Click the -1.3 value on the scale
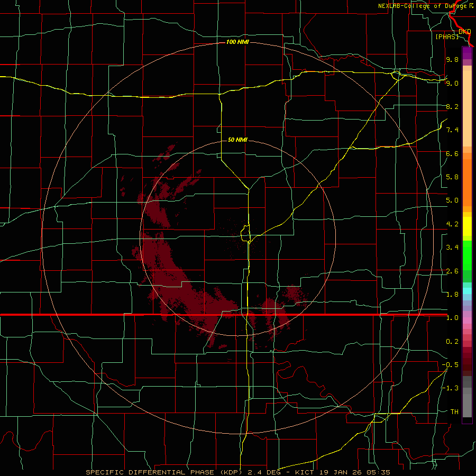The width and height of the screenshot is (476, 476). click(450, 388)
